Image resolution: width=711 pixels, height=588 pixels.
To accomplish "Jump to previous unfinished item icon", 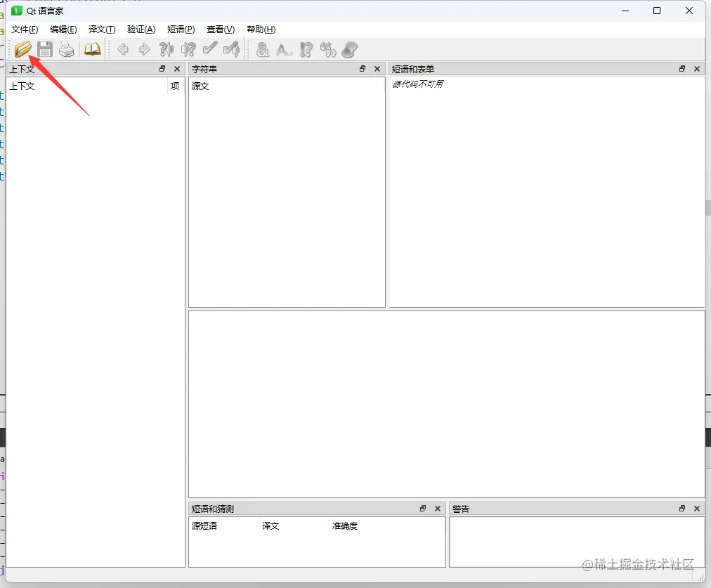I will pyautogui.click(x=167, y=49).
